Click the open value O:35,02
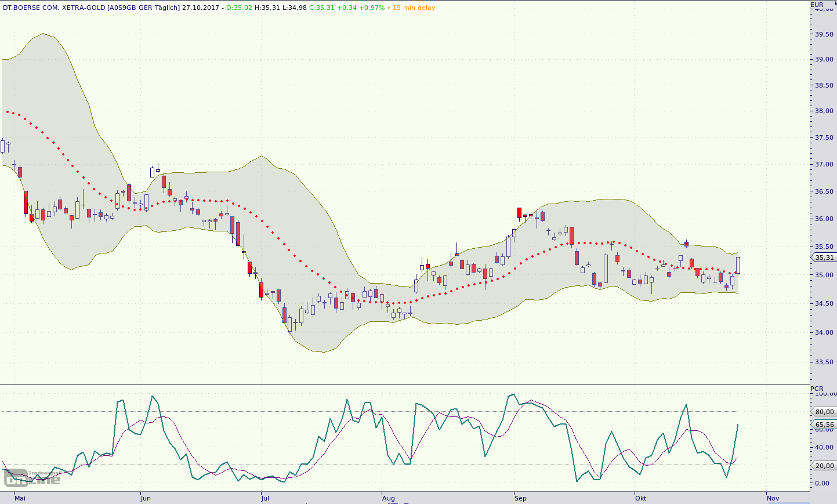 pyautogui.click(x=239, y=8)
